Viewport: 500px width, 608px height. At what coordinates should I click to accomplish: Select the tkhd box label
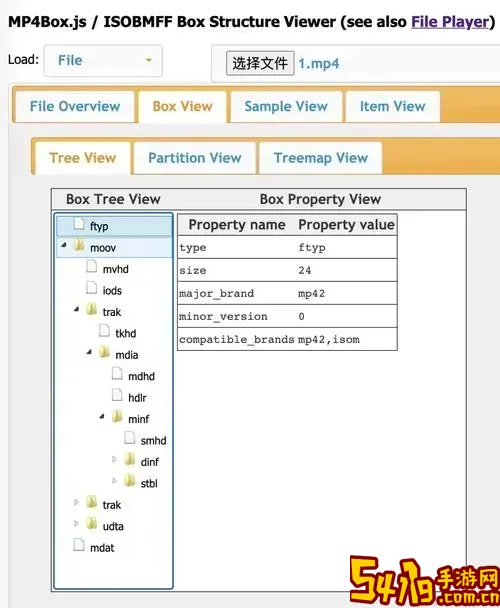[126, 333]
